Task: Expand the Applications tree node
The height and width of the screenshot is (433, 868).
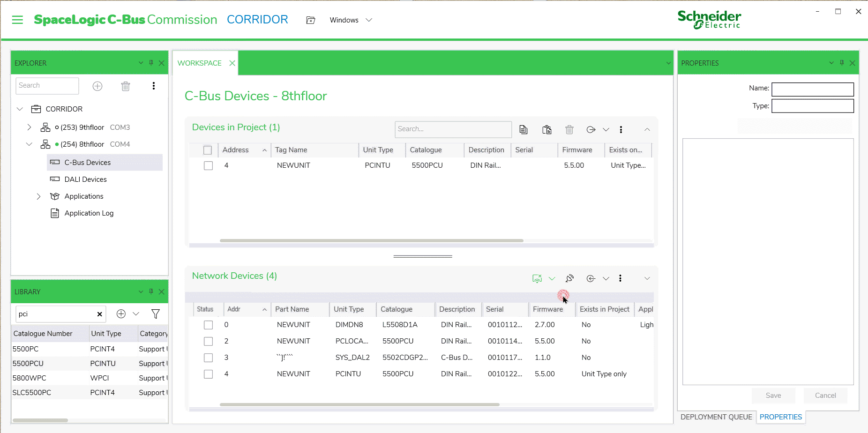Action: (38, 196)
